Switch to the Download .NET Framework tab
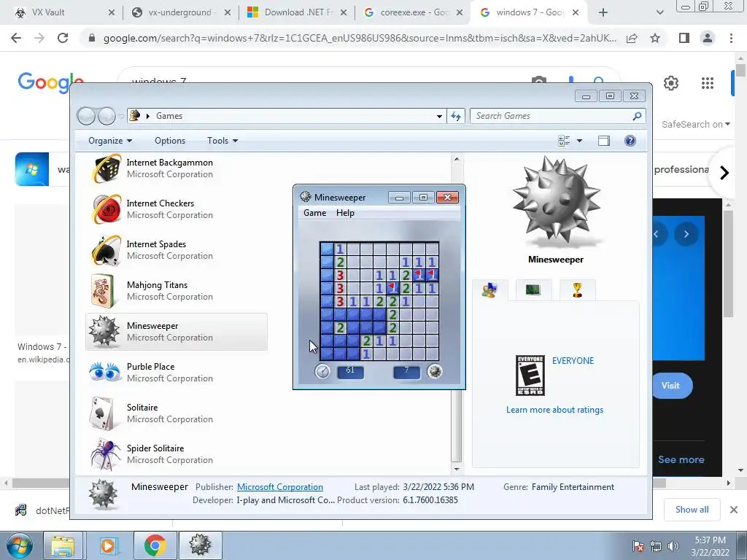Screen dimensions: 747x560 tap(298, 12)
